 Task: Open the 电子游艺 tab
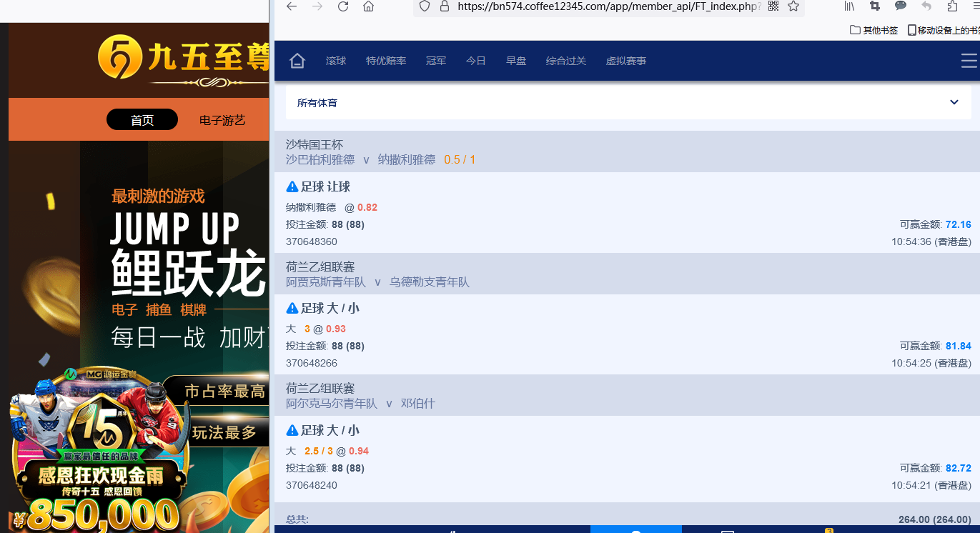tap(222, 120)
